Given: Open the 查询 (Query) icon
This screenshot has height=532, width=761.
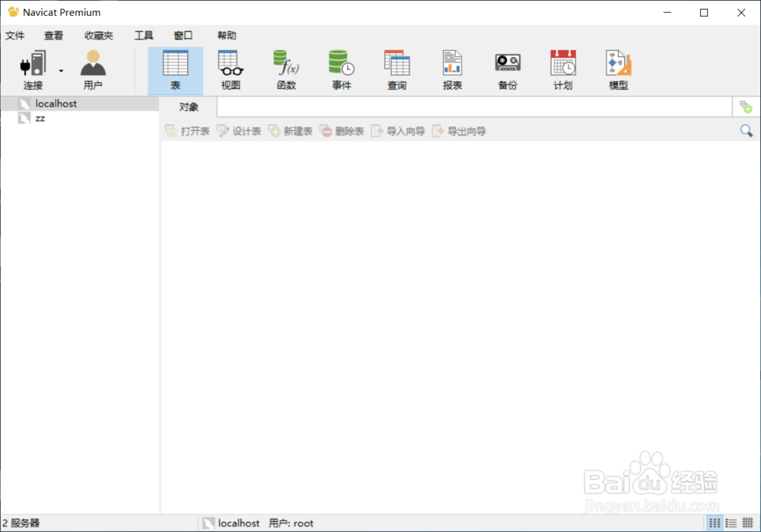Looking at the screenshot, I should coord(396,68).
